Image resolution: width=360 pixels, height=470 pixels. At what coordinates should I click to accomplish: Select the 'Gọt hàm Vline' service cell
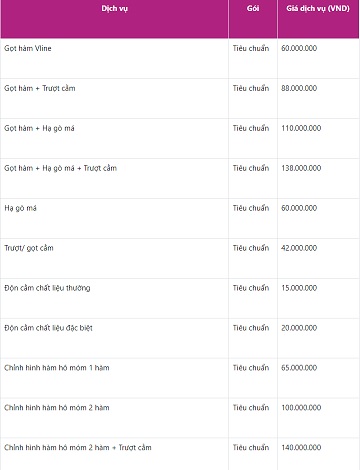pos(114,58)
